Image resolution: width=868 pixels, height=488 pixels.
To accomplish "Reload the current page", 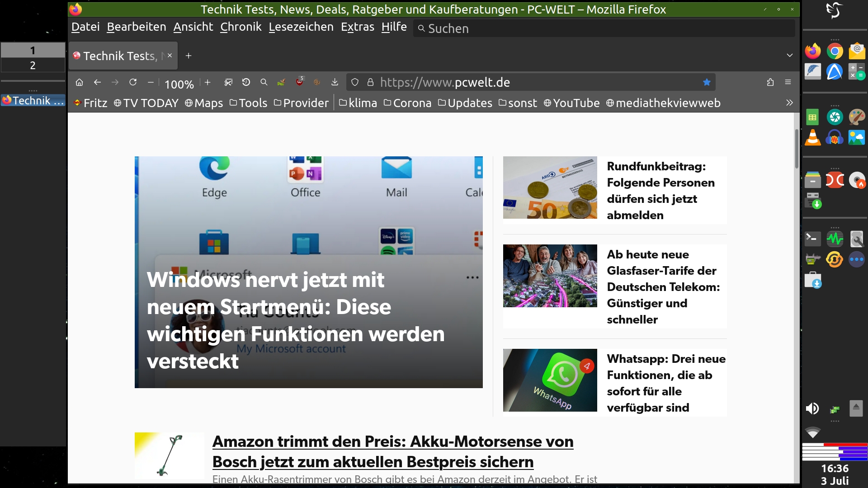I will click(133, 82).
